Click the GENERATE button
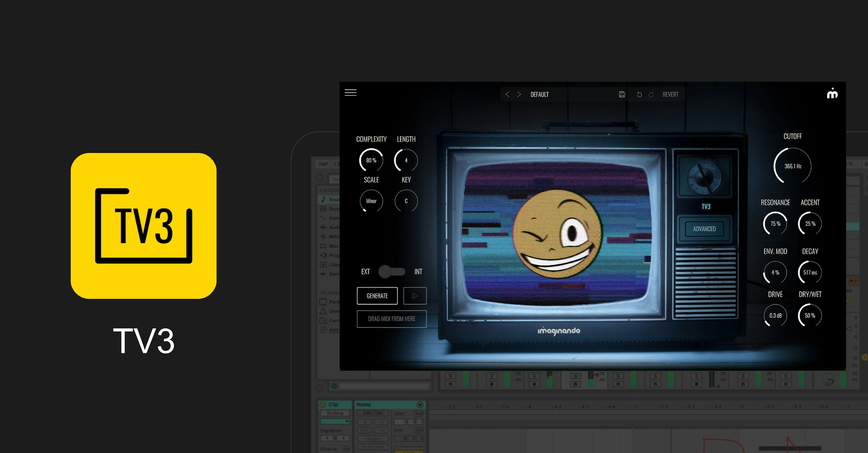The image size is (868, 453). click(x=377, y=296)
